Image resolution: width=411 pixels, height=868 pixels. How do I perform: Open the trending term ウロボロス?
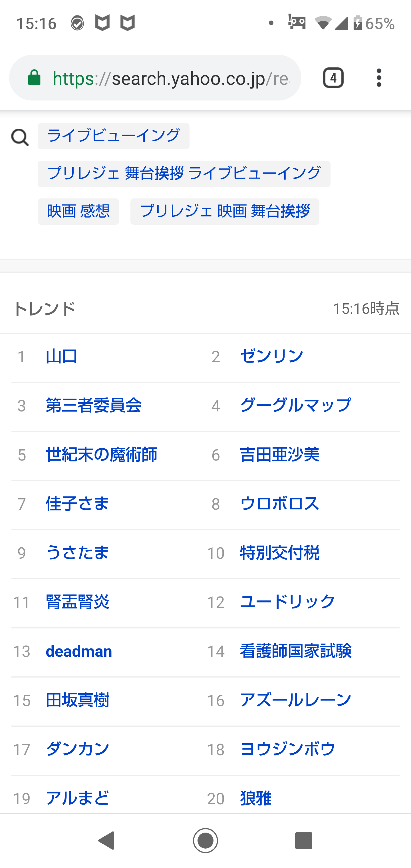(x=279, y=504)
